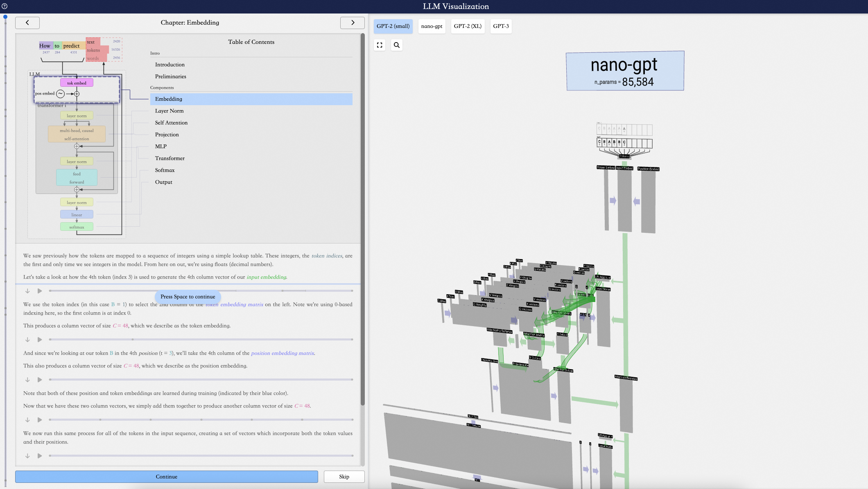Screen dimensions: 868x489
Task: Click the tok embed diagram block
Action: 77,83
